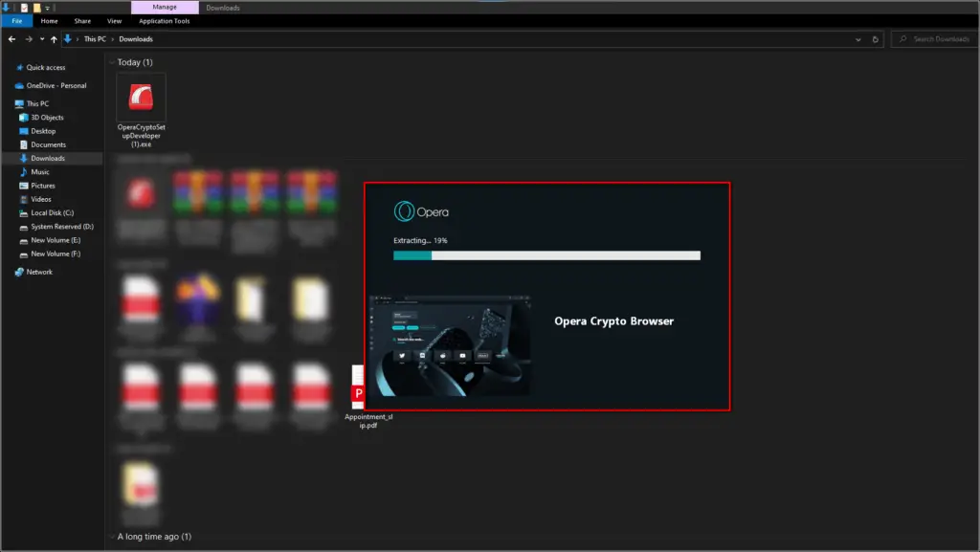
Task: Select Network in navigation pane
Action: [x=39, y=273]
